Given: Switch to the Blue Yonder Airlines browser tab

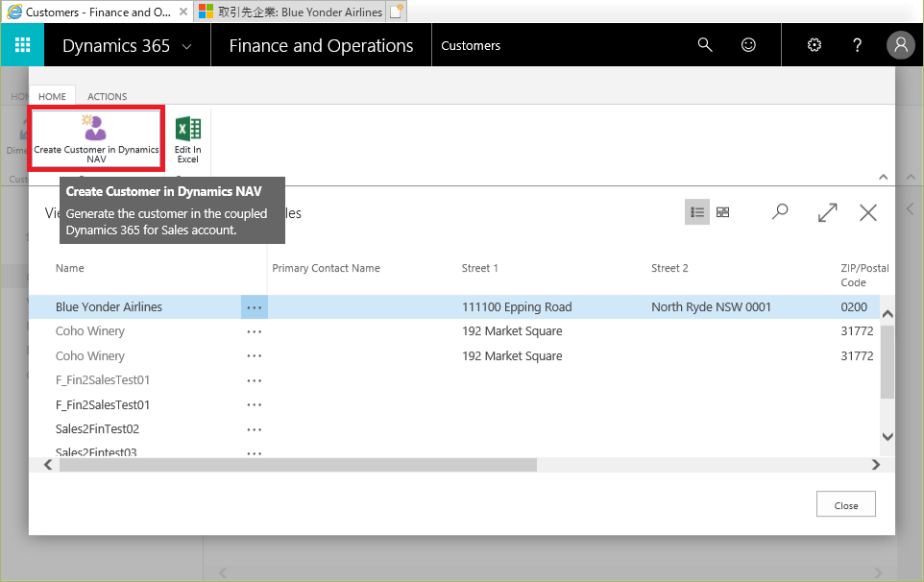Looking at the screenshot, I should click(292, 12).
